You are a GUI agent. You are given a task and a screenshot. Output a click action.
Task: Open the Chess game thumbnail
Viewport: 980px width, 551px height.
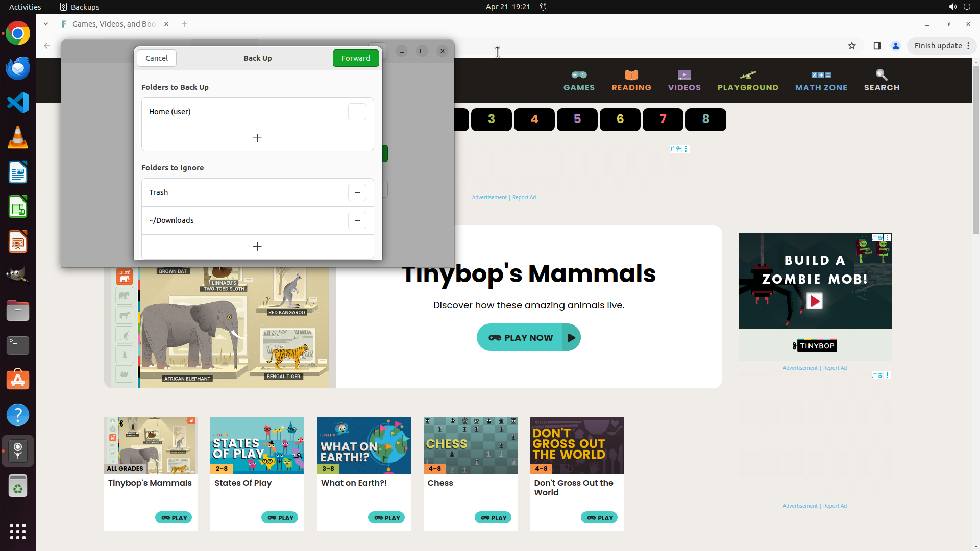470,445
